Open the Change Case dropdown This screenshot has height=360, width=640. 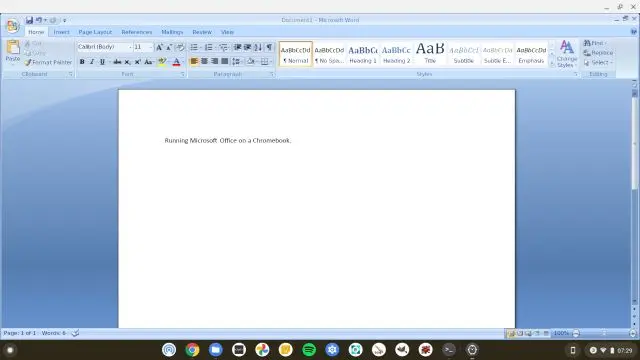coord(149,62)
